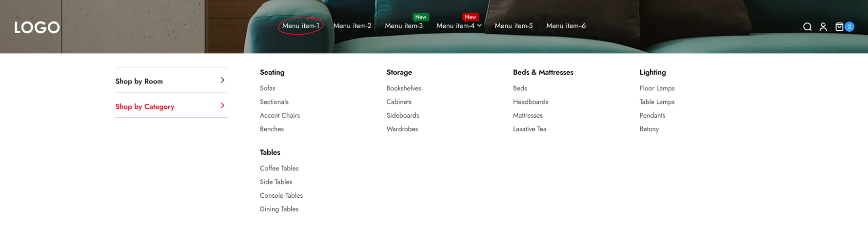The image size is (868, 228).
Task: Click the green New badge
Action: 420,17
